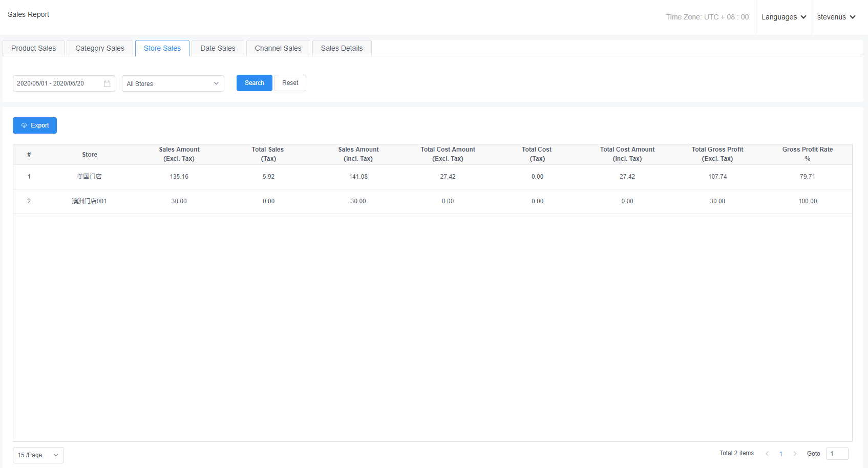This screenshot has width=868, height=468.
Task: Click the Reset button
Action: 290,83
